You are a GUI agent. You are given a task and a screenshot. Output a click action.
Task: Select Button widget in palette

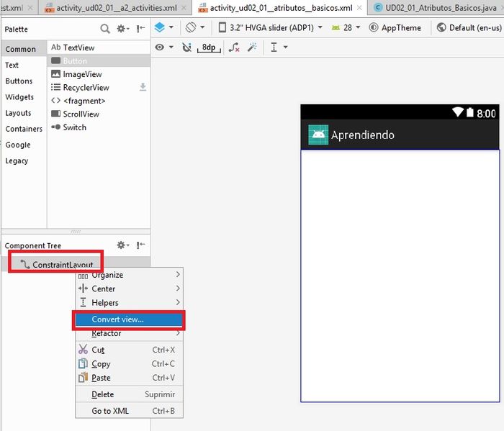pyautogui.click(x=99, y=60)
